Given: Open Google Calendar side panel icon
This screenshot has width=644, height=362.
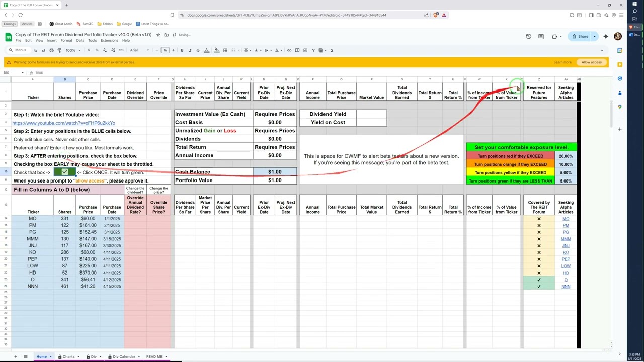Looking at the screenshot, I should (620, 50).
